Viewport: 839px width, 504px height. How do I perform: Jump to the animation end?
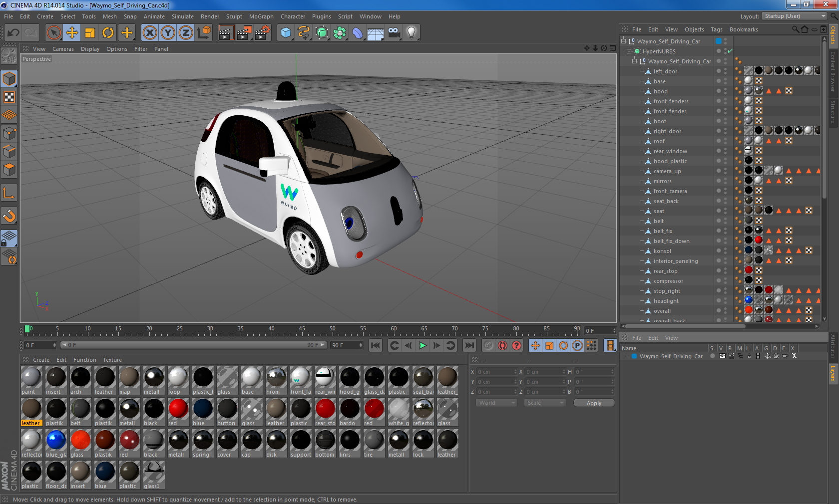pyautogui.click(x=469, y=345)
